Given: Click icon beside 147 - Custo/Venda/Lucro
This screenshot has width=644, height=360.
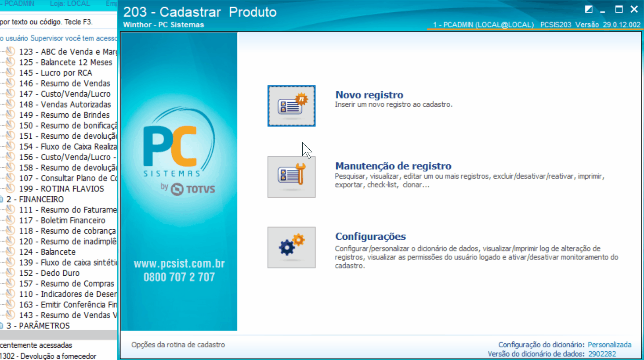Looking at the screenshot, I should click(x=11, y=94).
